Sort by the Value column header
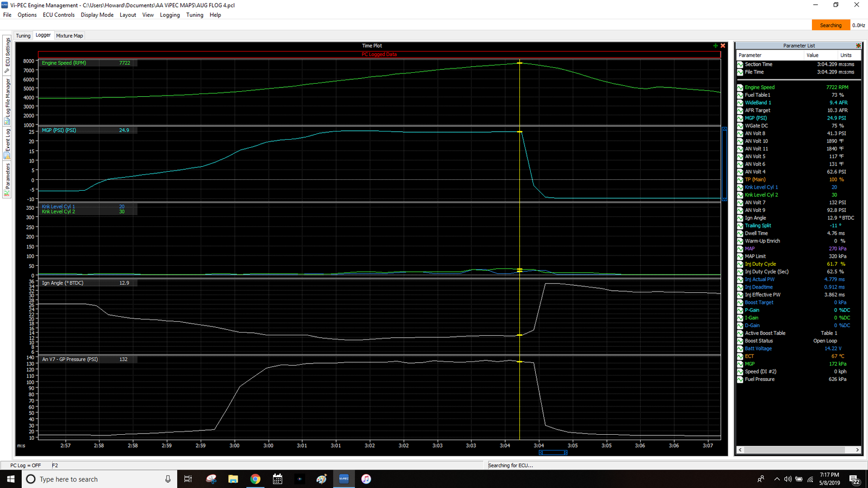868x488 pixels. click(x=820, y=55)
